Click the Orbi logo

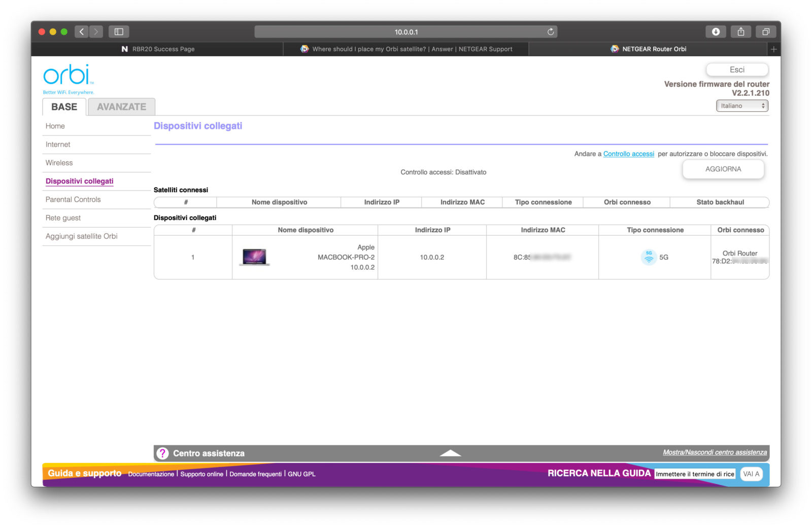69,79
